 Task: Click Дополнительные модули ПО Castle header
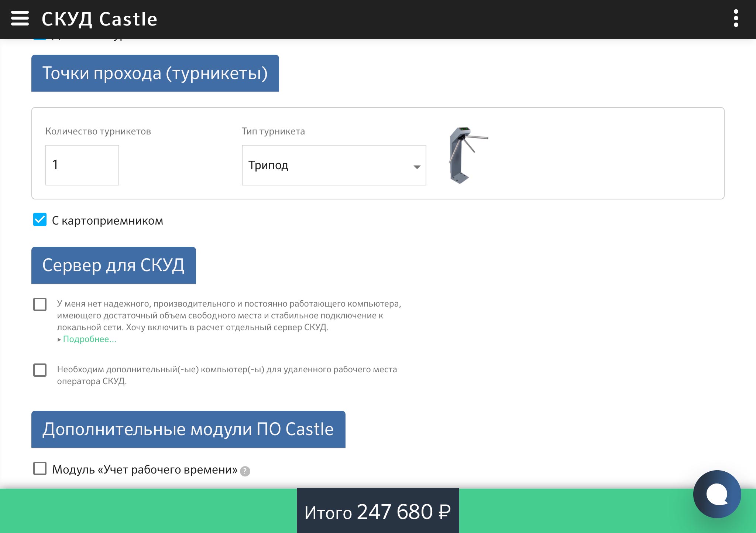188,429
